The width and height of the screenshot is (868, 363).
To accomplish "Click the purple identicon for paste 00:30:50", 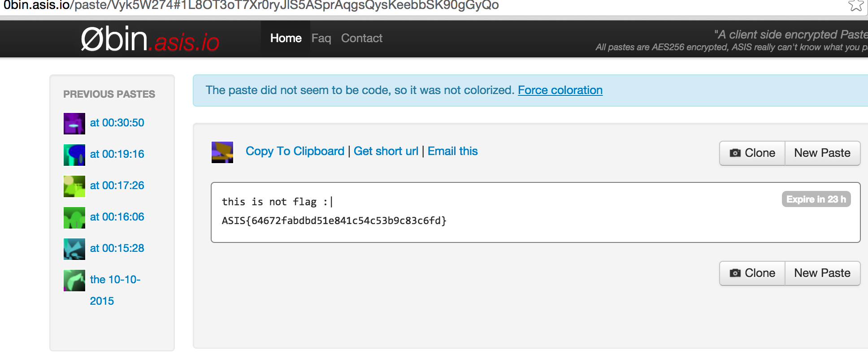I will tap(74, 124).
